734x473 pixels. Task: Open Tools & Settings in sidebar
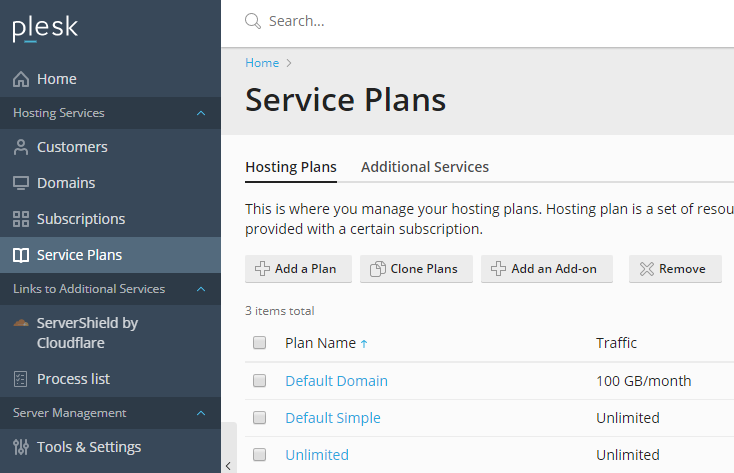tap(110, 447)
